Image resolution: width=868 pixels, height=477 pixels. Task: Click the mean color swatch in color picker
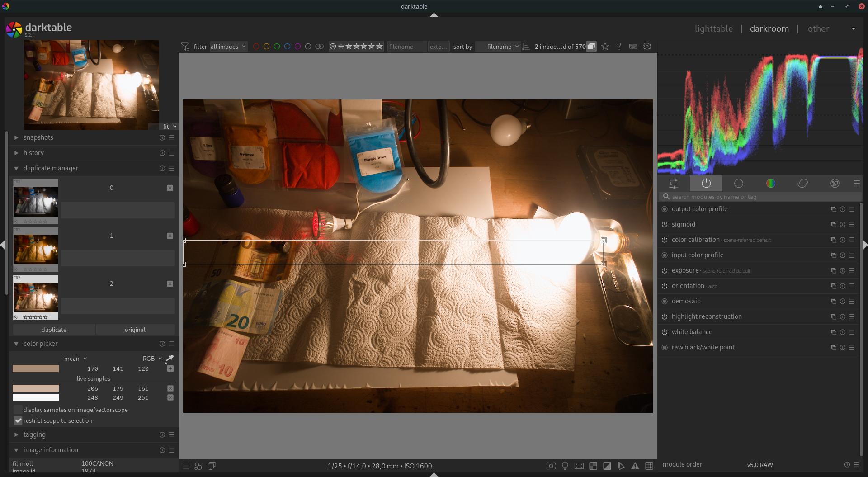pos(36,369)
